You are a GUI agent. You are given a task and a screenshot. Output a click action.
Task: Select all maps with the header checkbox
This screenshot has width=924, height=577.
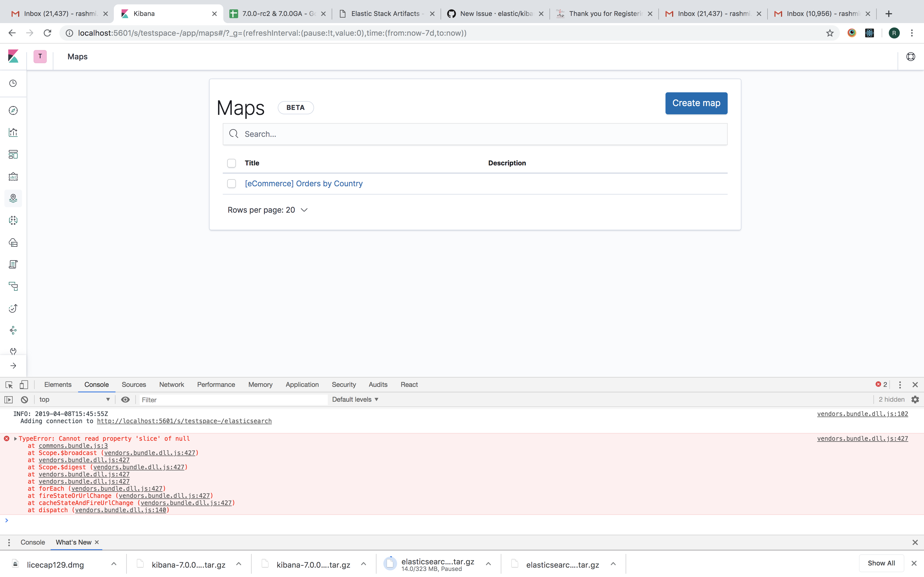[x=231, y=163]
